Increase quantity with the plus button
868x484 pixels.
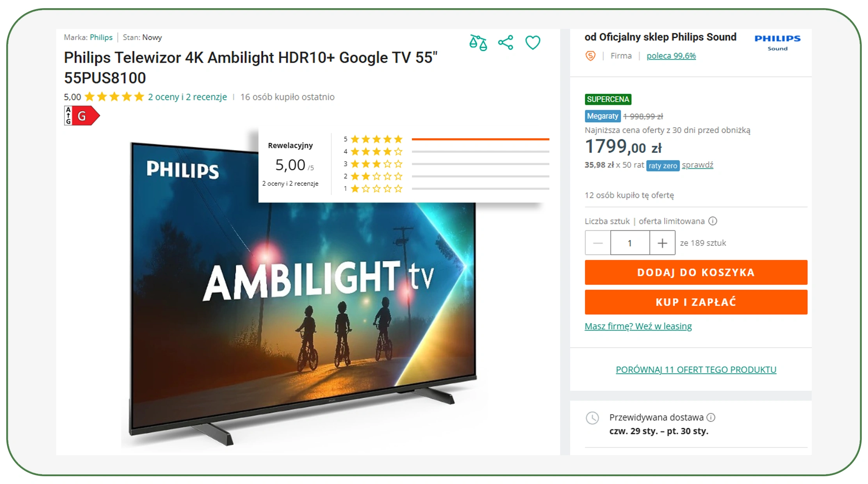[662, 243]
